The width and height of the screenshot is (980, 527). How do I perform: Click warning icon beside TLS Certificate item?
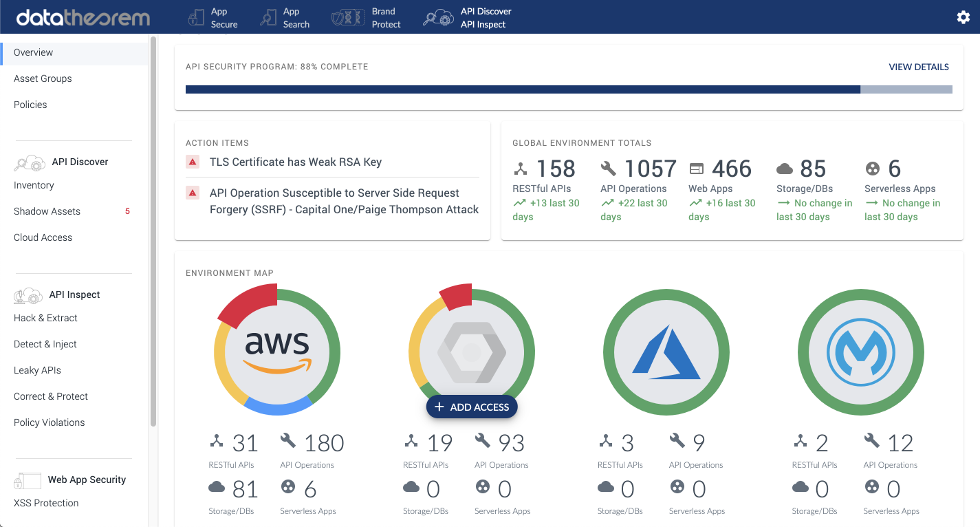tap(193, 162)
